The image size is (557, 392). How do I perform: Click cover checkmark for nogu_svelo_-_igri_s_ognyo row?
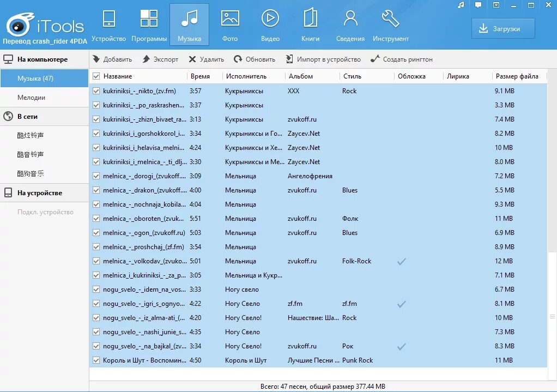point(402,304)
